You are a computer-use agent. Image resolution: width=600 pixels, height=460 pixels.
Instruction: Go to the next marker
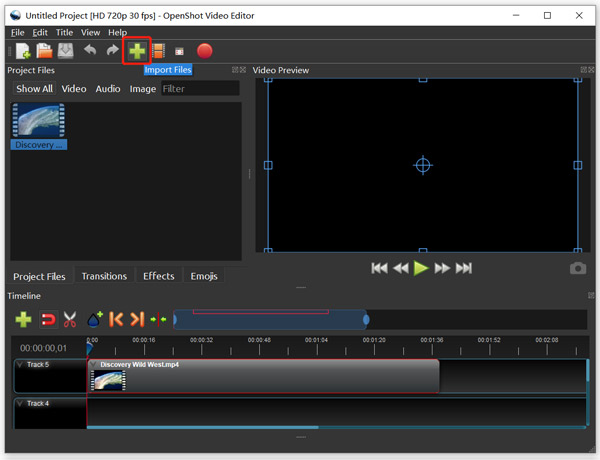pyautogui.click(x=137, y=319)
